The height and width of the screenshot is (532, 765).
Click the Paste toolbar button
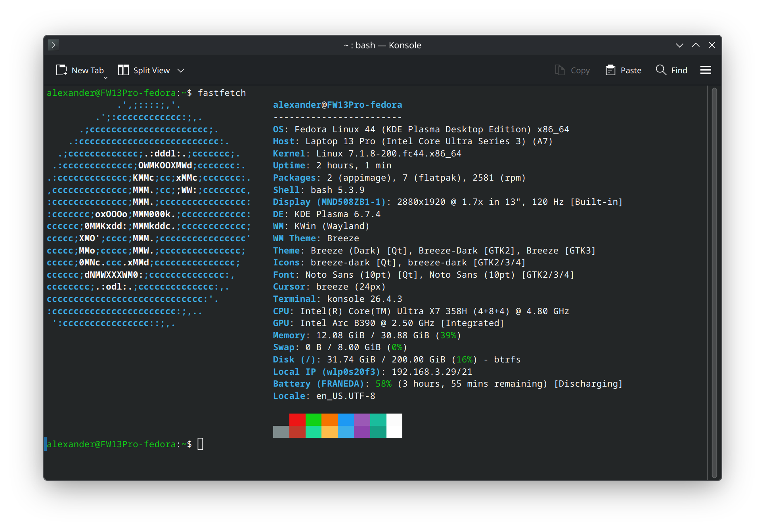click(x=623, y=70)
